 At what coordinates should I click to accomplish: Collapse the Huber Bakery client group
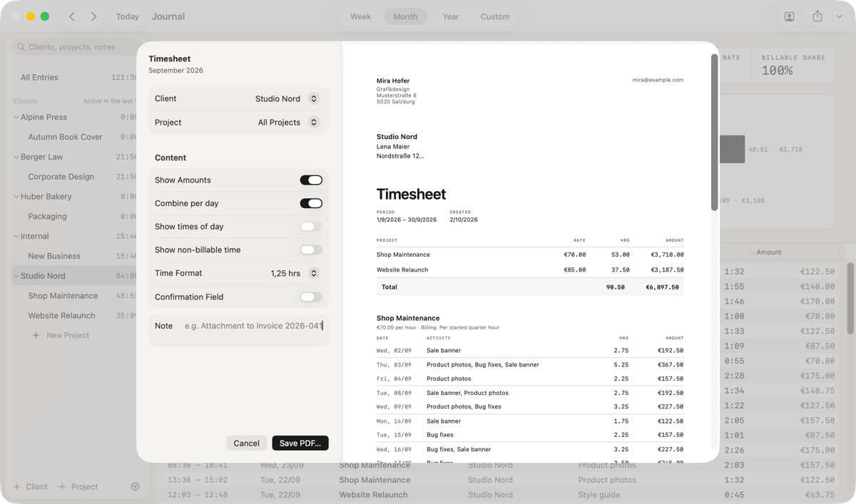point(16,196)
